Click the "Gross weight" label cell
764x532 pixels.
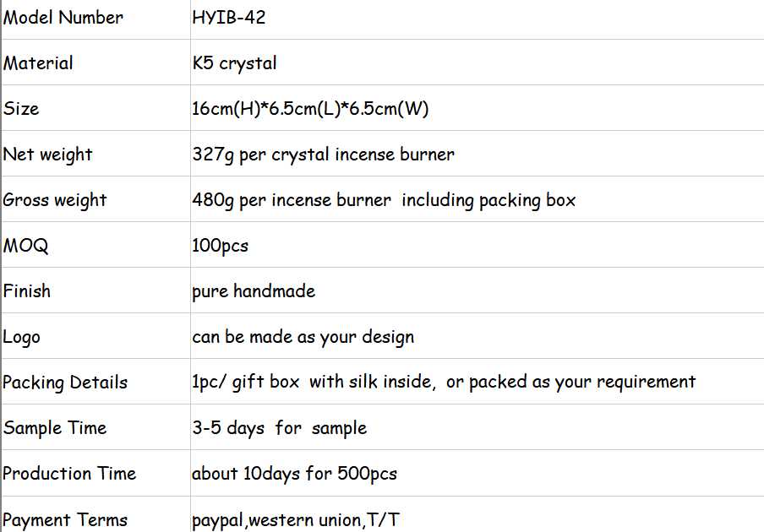(x=55, y=200)
